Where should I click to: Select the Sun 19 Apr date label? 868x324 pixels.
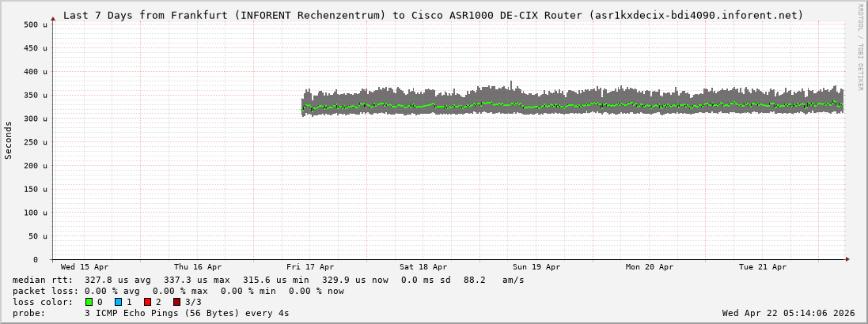[536, 267]
